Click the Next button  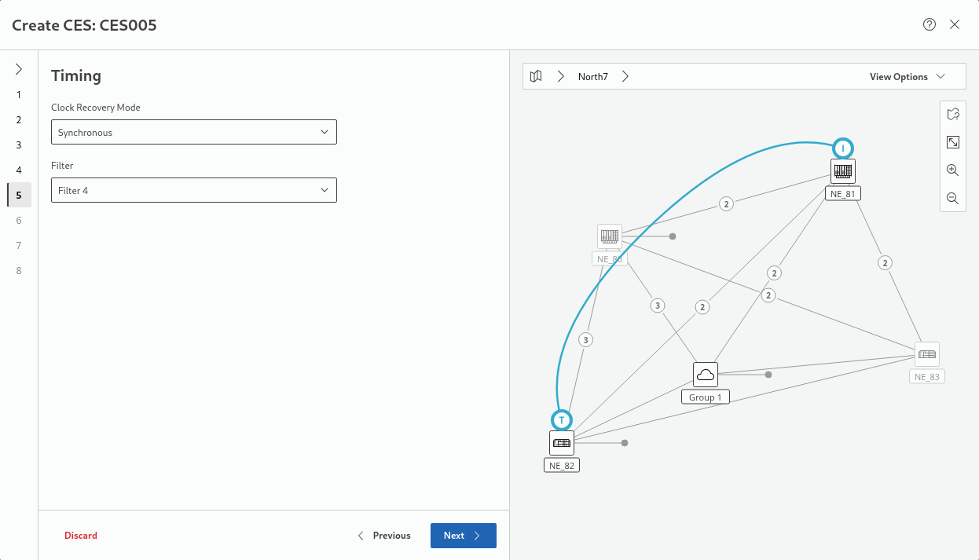pyautogui.click(x=463, y=536)
